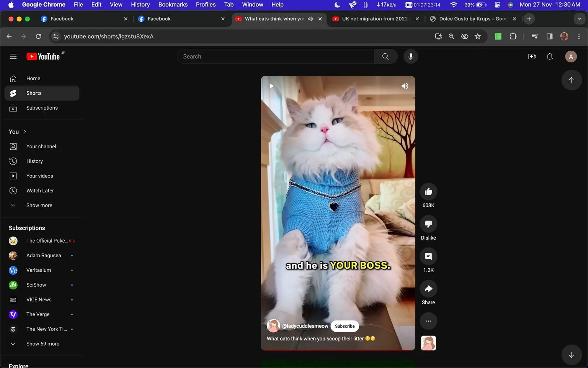Expand Show more in sidebar
Image resolution: width=588 pixels, height=368 pixels.
click(39, 205)
